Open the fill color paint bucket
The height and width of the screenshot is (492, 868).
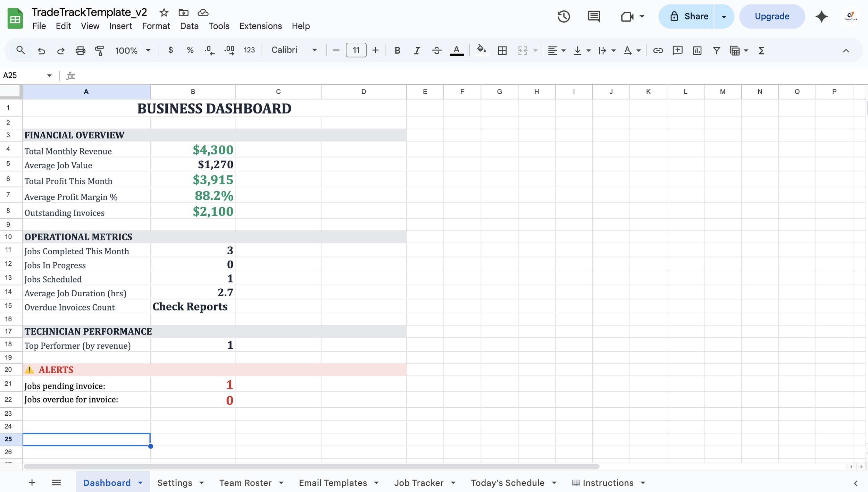click(481, 50)
